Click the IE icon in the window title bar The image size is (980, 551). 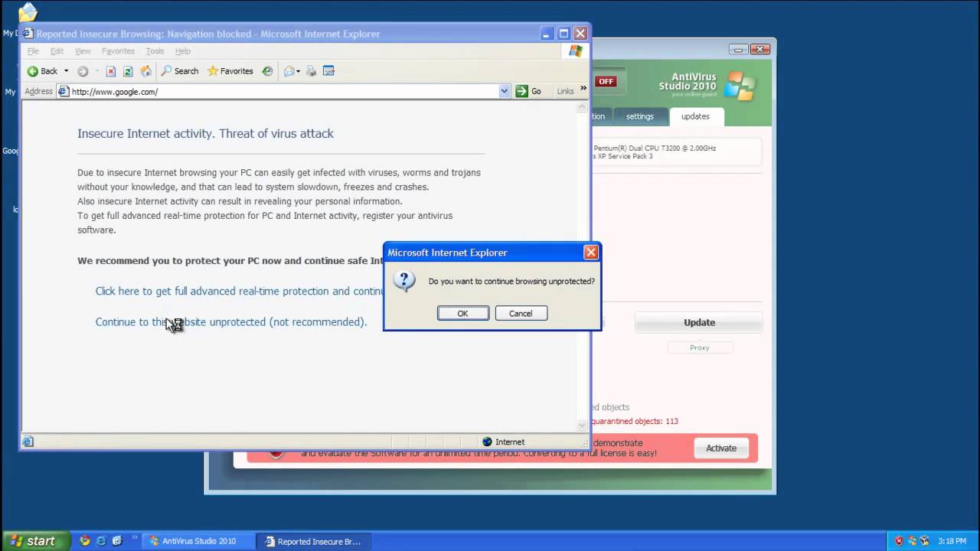coord(28,34)
